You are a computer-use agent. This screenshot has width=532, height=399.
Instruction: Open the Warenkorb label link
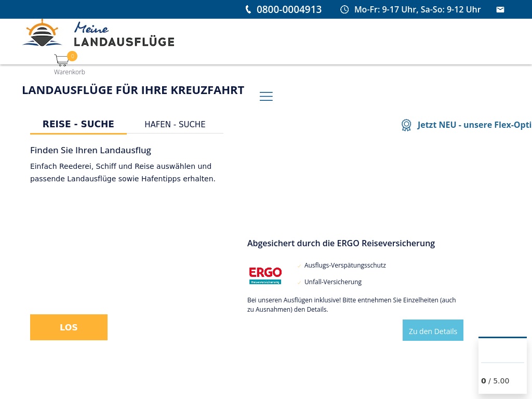click(x=70, y=72)
